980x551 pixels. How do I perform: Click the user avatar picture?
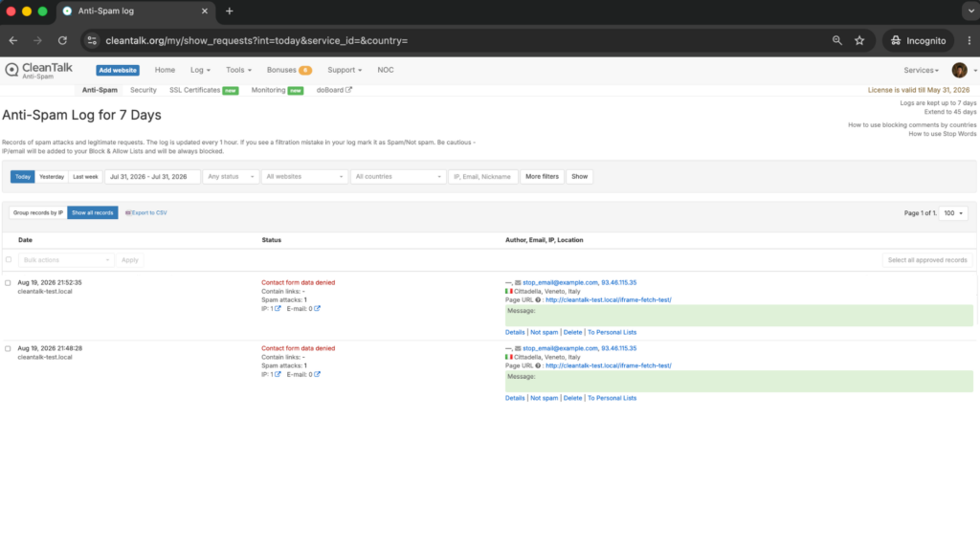[x=959, y=70]
